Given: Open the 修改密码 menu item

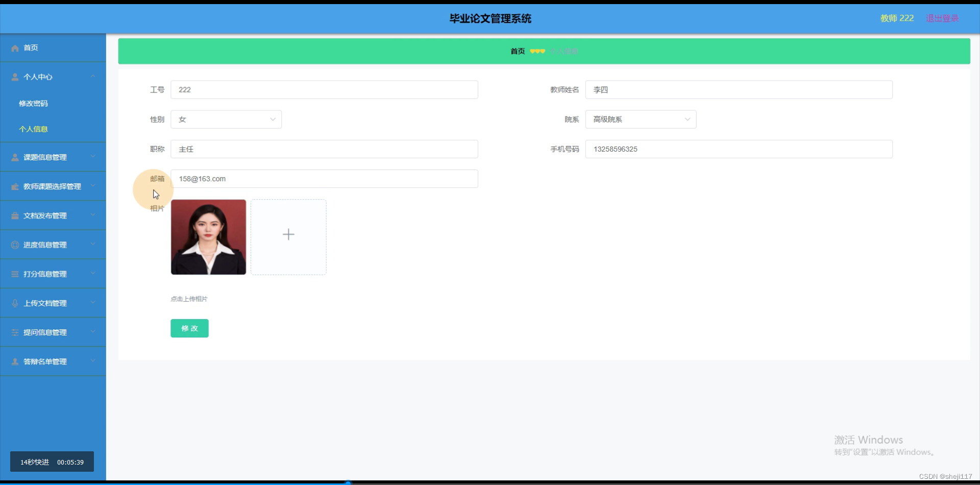Looking at the screenshot, I should [33, 103].
